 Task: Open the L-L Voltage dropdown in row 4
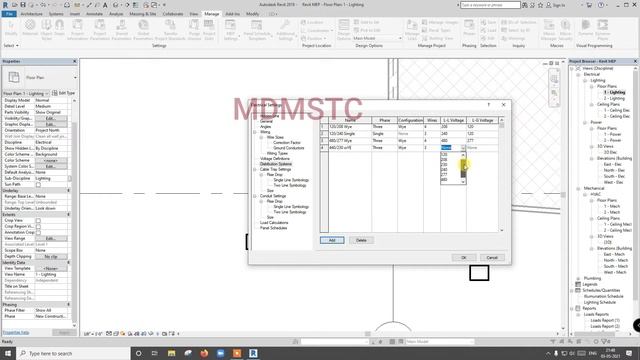[463, 148]
